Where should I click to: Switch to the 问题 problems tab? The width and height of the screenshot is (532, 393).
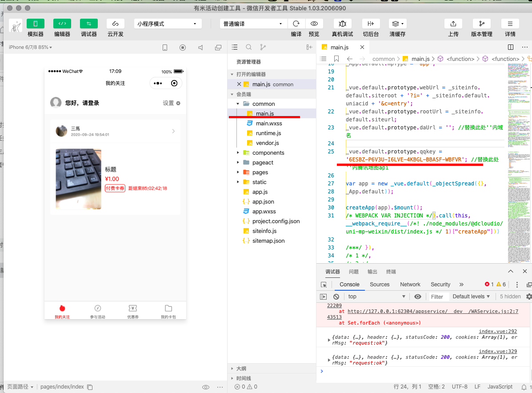tap(353, 272)
